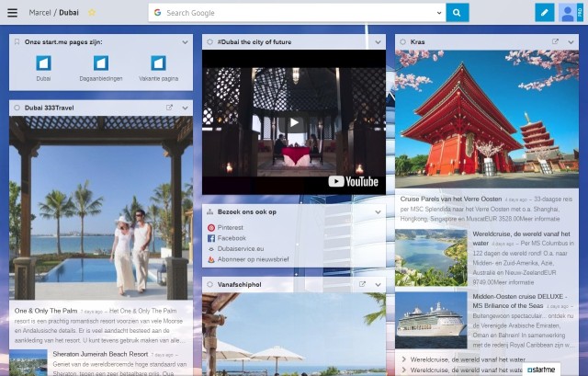Open Vanafschiphol in a new window

point(362,284)
